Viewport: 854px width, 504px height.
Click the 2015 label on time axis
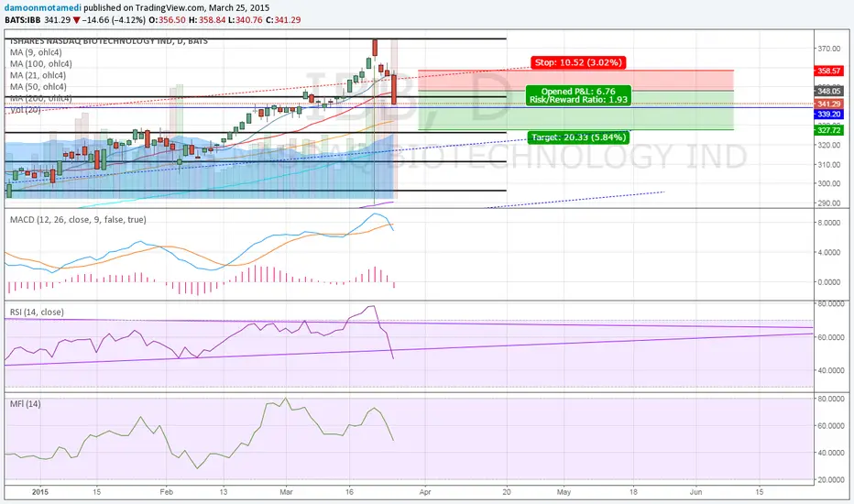pyautogui.click(x=40, y=492)
